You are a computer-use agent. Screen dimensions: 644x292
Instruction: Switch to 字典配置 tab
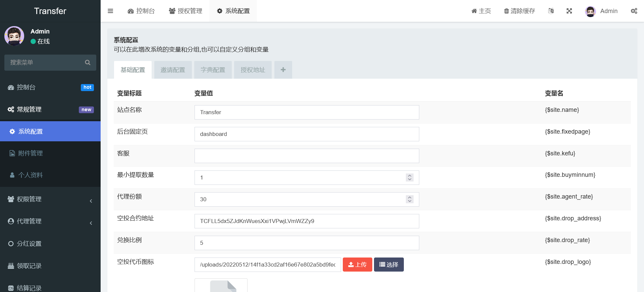pos(213,70)
